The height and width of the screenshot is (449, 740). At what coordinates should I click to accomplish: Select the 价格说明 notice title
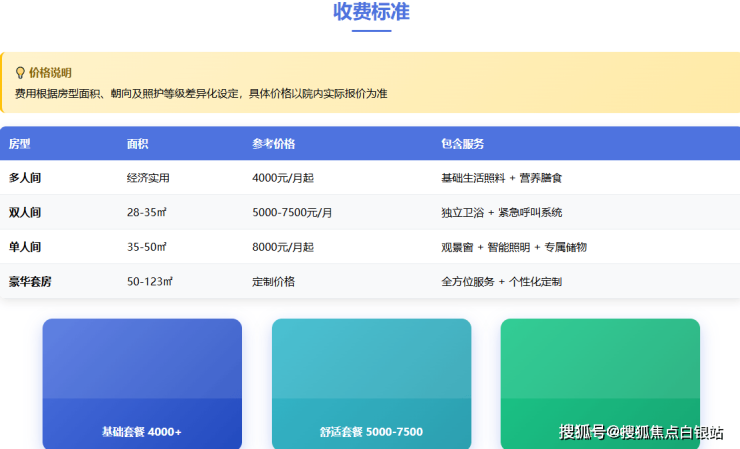[x=50, y=73]
